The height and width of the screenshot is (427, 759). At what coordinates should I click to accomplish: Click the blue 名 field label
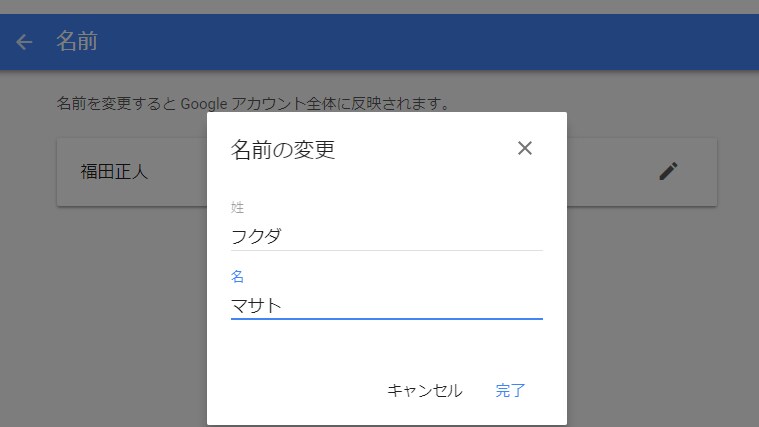click(237, 276)
